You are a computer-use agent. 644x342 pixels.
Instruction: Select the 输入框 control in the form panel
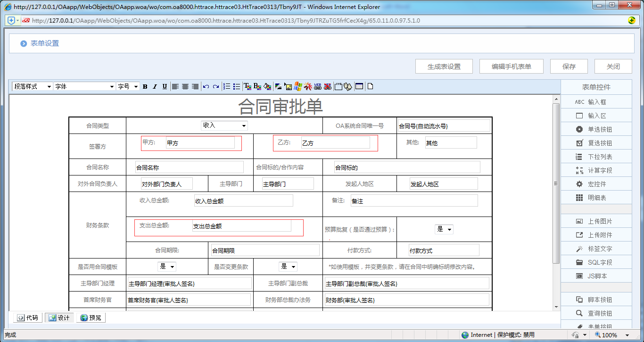tap(596, 101)
